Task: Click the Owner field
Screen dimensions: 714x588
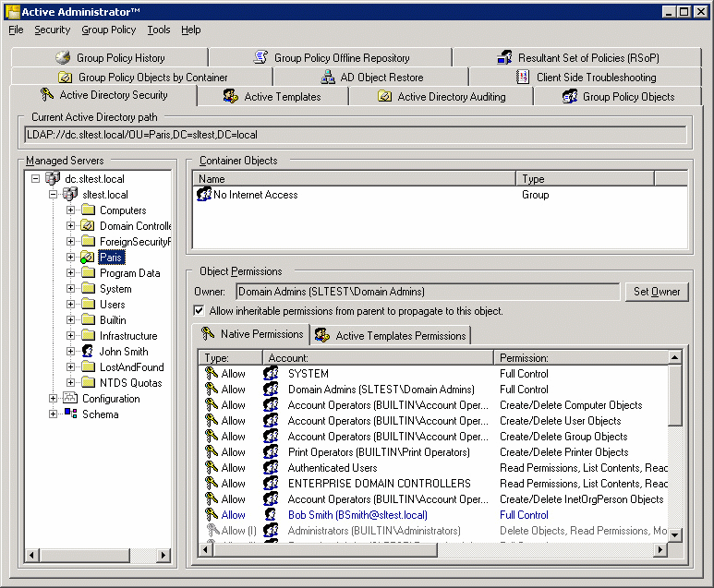Action: pos(428,292)
